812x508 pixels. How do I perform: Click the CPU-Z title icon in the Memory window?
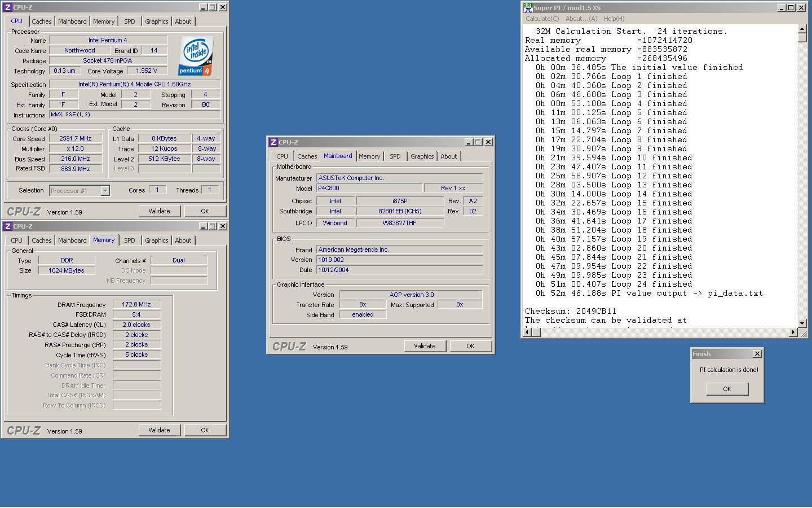coord(8,226)
